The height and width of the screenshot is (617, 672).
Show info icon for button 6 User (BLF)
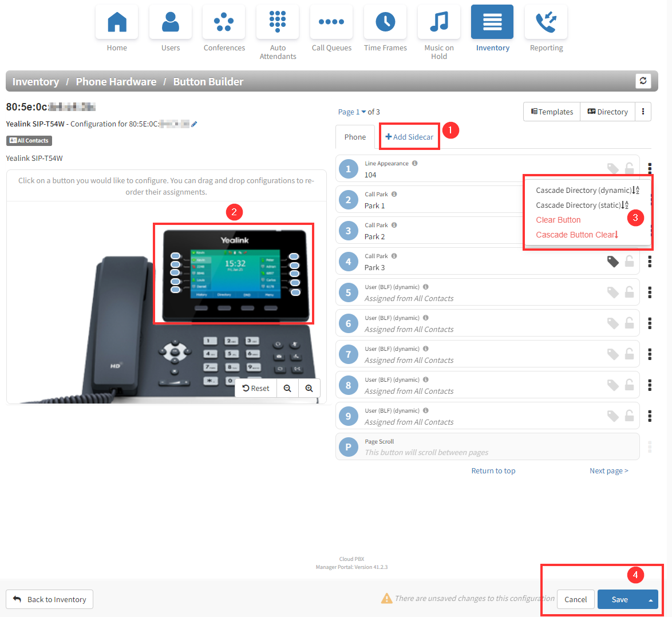click(x=425, y=318)
